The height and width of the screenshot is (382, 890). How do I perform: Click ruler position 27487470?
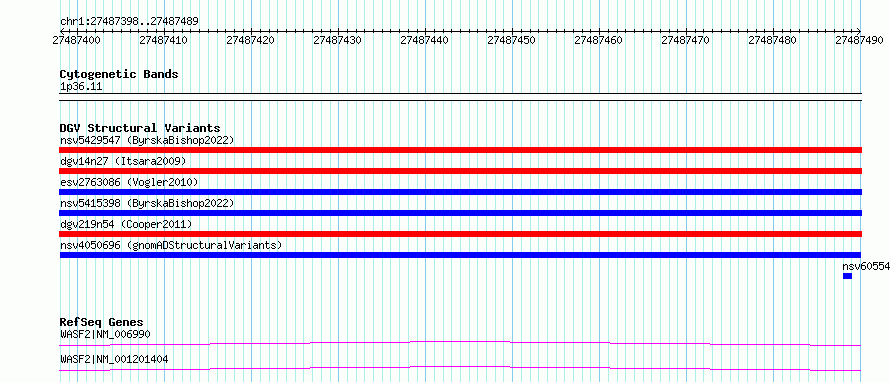(x=686, y=40)
